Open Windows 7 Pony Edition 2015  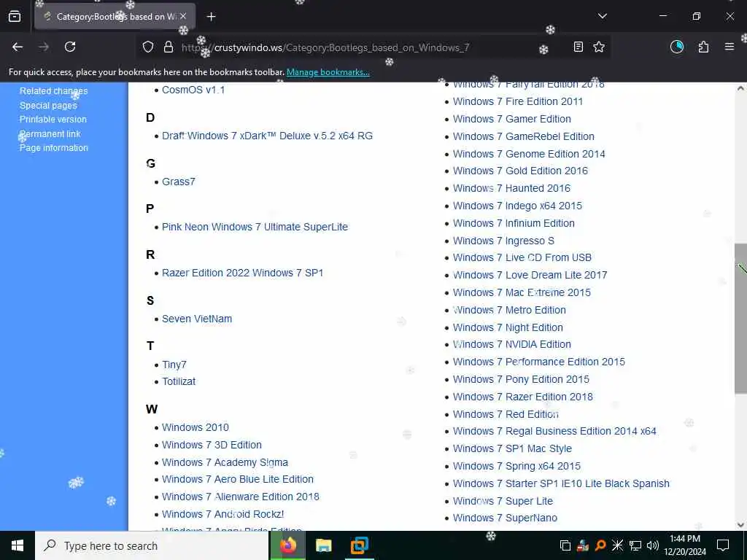pos(521,379)
